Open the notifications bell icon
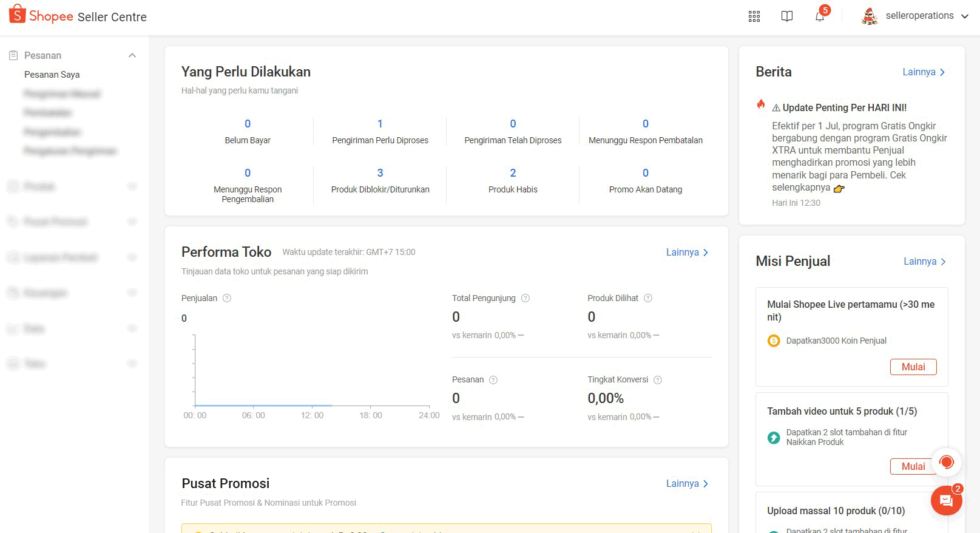Viewport: 980px width, 533px height. 820,16
